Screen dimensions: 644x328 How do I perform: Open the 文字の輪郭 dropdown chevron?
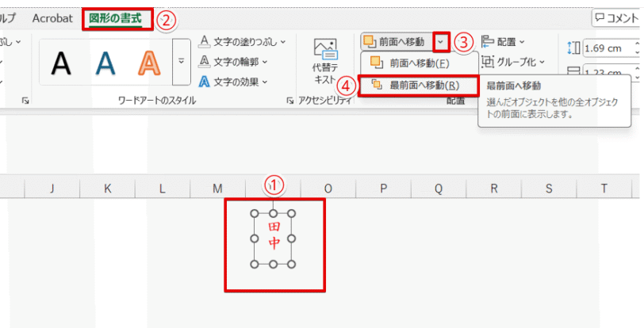(265, 62)
